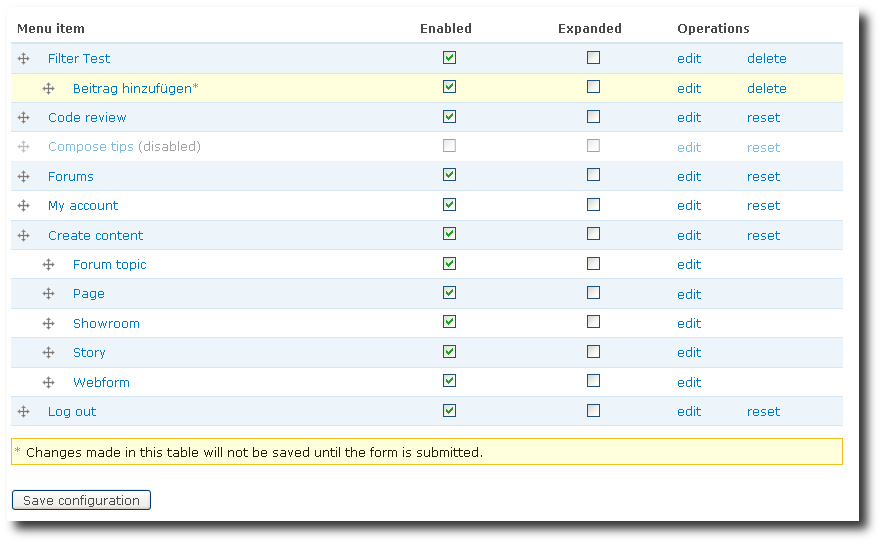Open the Story menu item link
The image size is (882, 544).
89,353
